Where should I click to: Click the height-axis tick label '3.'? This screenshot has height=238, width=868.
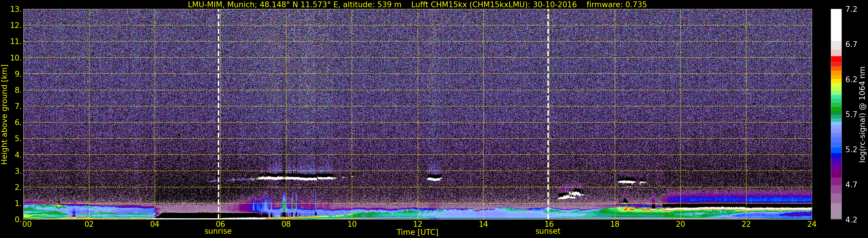(18, 171)
